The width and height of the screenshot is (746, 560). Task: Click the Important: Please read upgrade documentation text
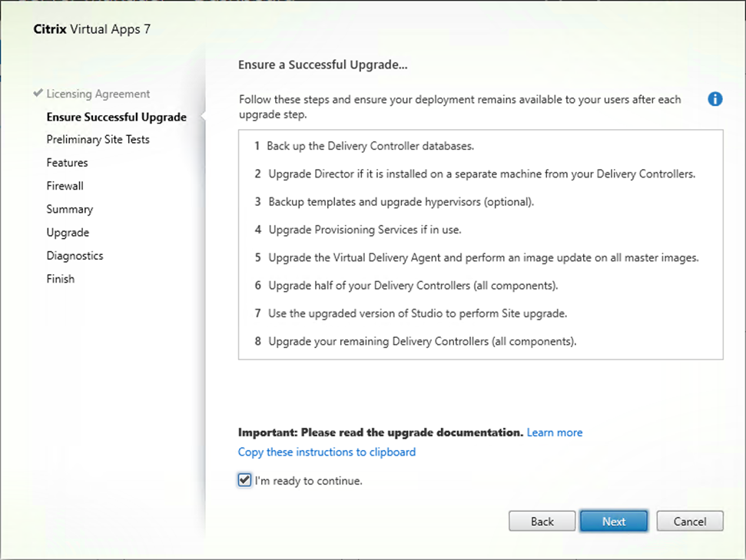tap(380, 432)
